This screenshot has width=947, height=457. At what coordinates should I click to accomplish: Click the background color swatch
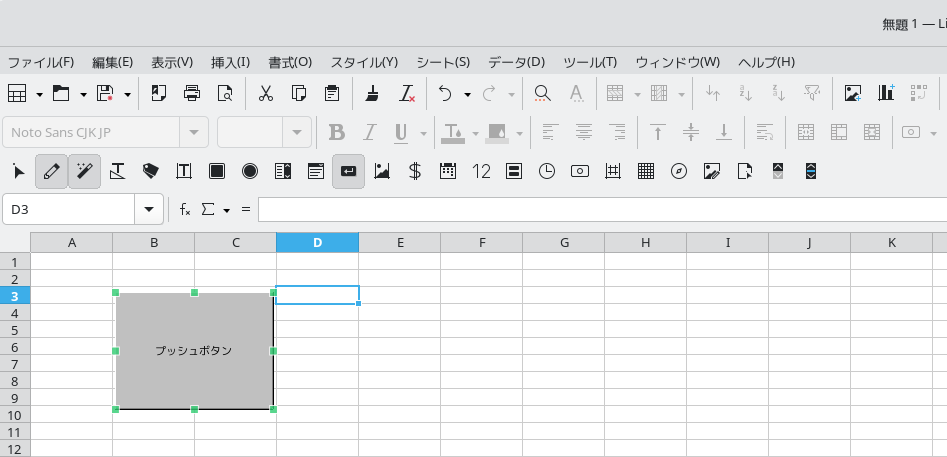(x=496, y=132)
